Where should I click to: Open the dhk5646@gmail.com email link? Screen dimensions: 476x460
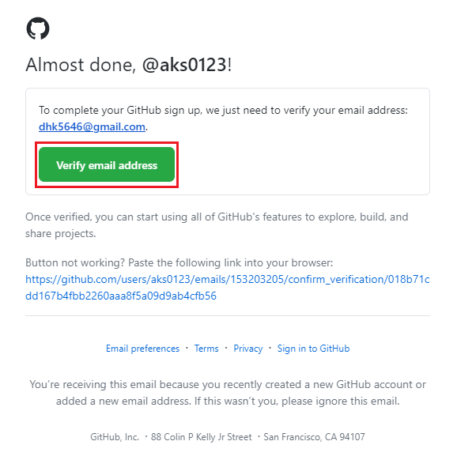click(92, 126)
